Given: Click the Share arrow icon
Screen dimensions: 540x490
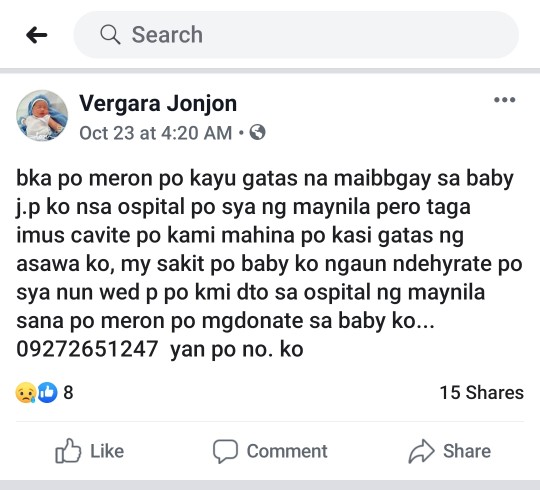Looking at the screenshot, I should click(421, 451).
